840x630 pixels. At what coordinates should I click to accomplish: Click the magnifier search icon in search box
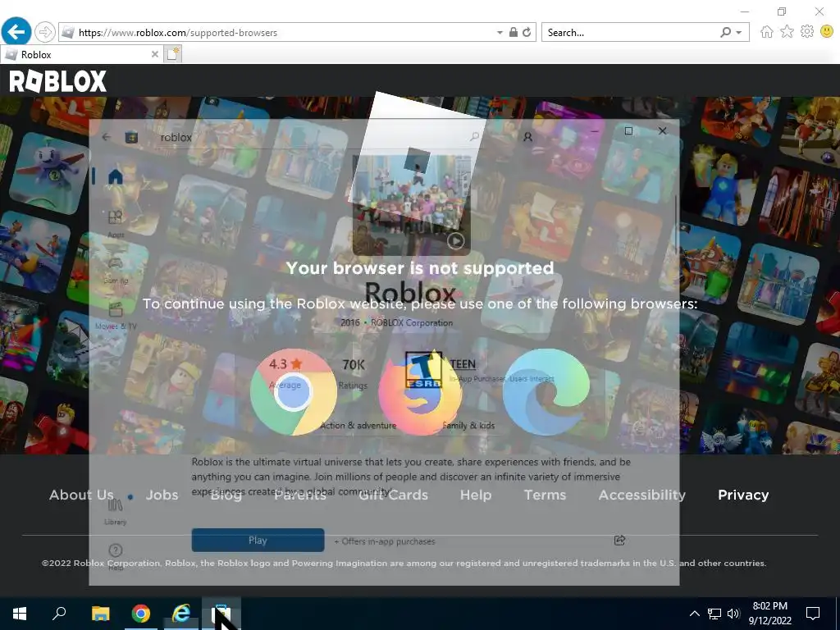pyautogui.click(x=725, y=33)
